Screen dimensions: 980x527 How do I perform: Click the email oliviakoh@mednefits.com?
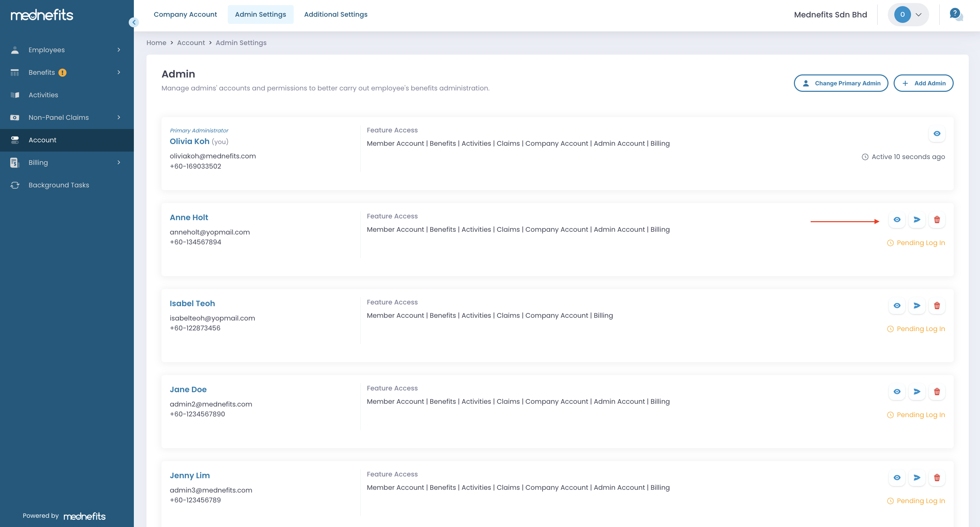pyautogui.click(x=213, y=156)
